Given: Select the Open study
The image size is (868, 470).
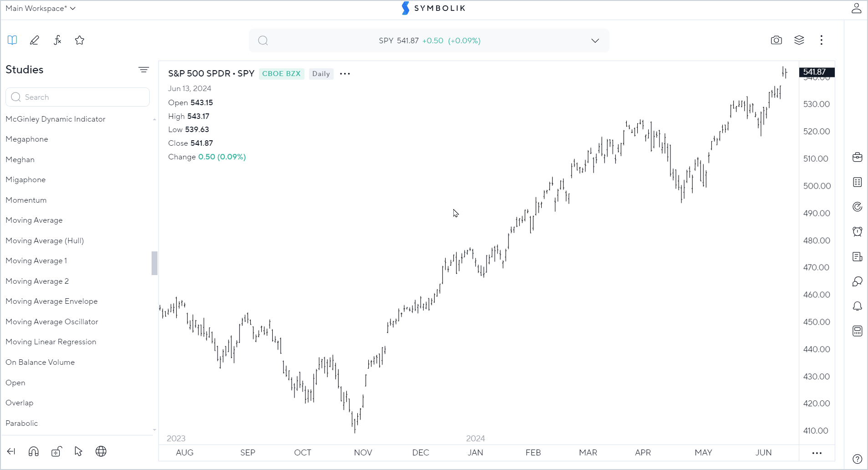Looking at the screenshot, I should point(15,383).
